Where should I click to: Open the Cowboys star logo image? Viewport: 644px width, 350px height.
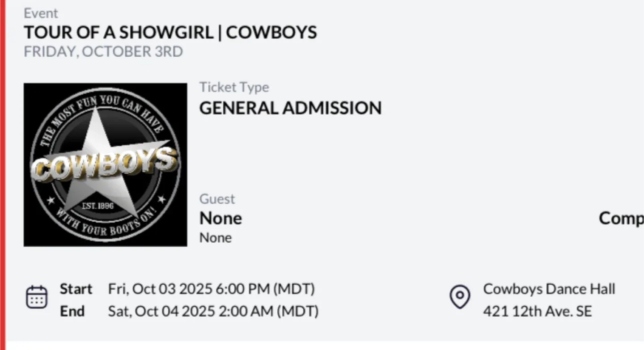[x=105, y=164]
